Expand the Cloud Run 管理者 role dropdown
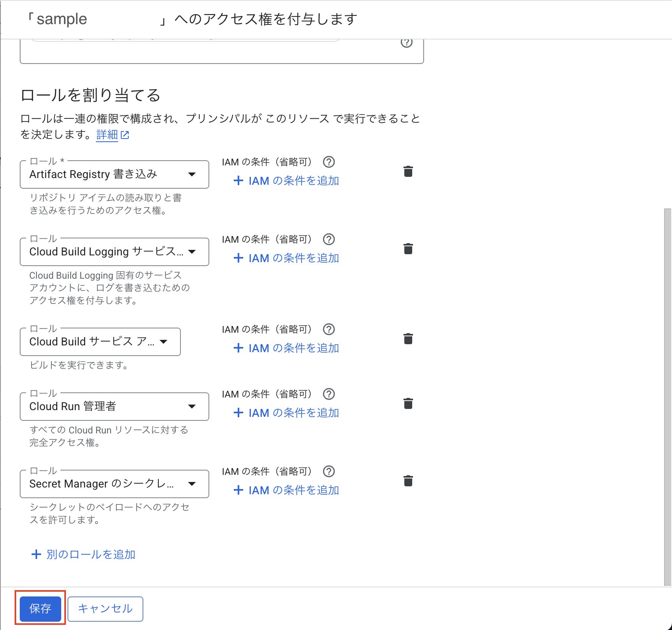Viewport: 672px width, 630px height. [x=114, y=406]
